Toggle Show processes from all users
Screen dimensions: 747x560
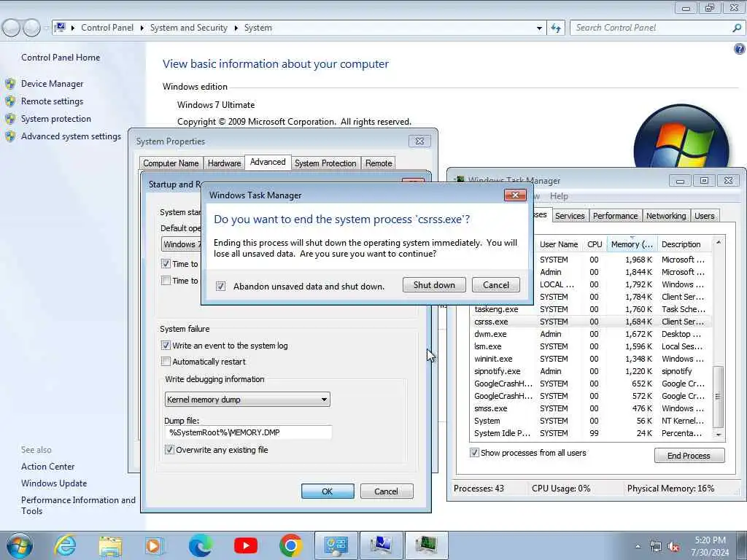pyautogui.click(x=474, y=452)
